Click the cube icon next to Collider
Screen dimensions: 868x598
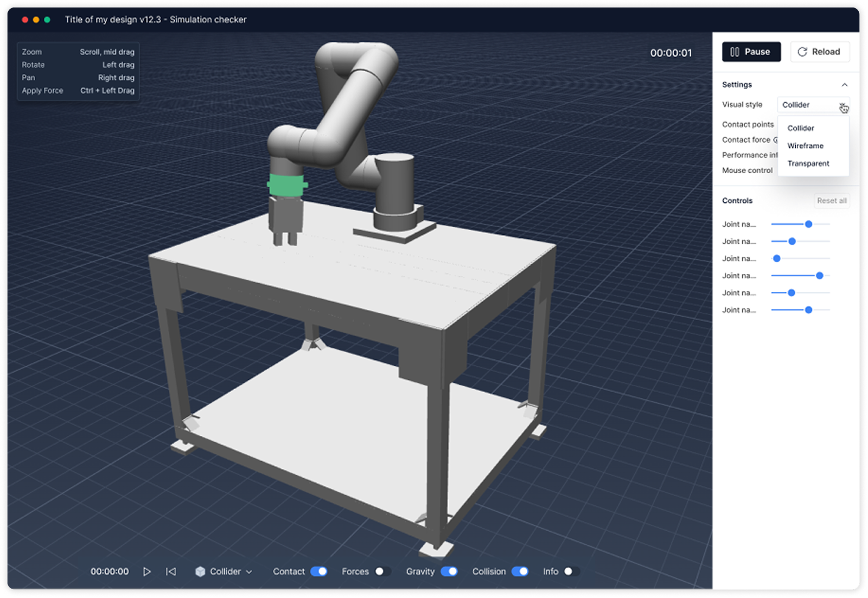point(201,571)
